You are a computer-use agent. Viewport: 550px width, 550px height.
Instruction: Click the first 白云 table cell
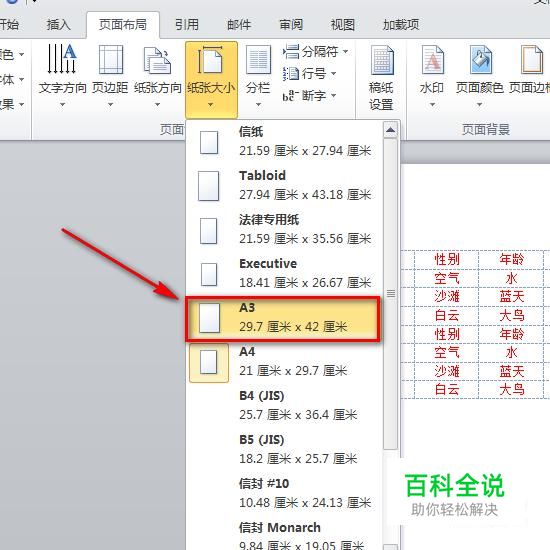[x=447, y=316]
